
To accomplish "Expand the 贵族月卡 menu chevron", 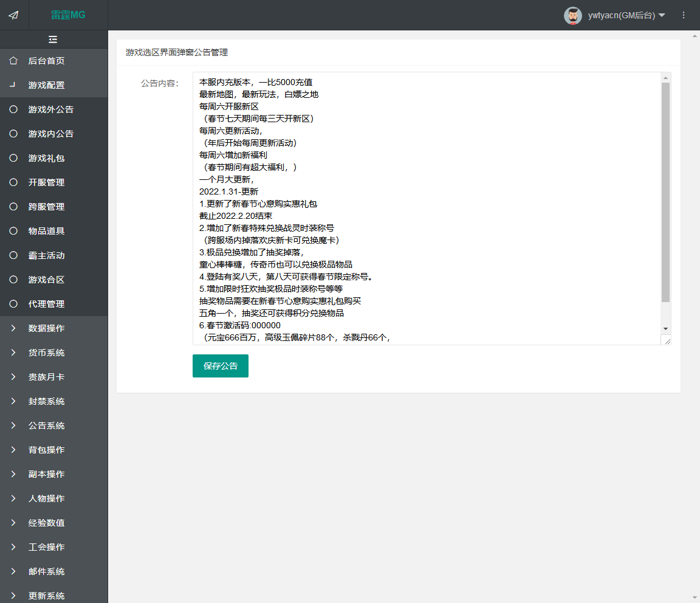I will tap(13, 377).
